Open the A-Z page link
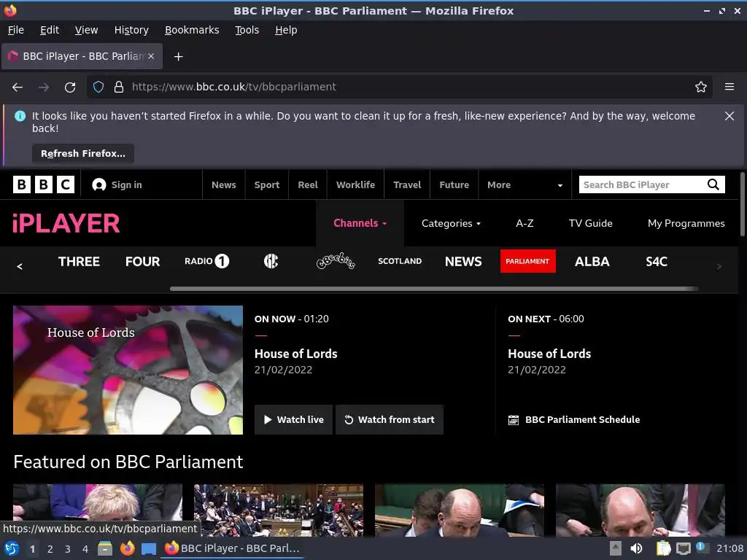The image size is (747, 560). point(525,223)
